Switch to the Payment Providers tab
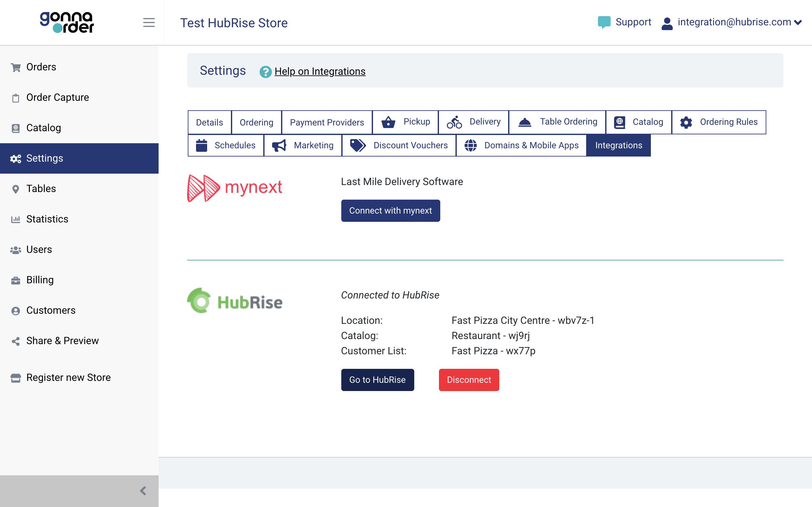 [327, 122]
